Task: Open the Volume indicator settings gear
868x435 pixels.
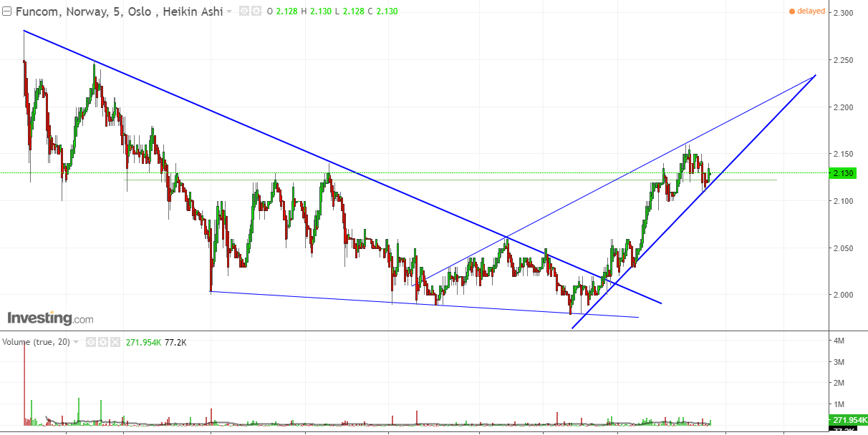Action: pos(102,343)
